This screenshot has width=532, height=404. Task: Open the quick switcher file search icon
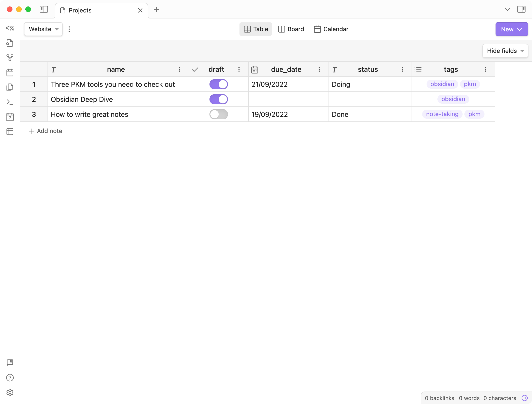(10, 43)
